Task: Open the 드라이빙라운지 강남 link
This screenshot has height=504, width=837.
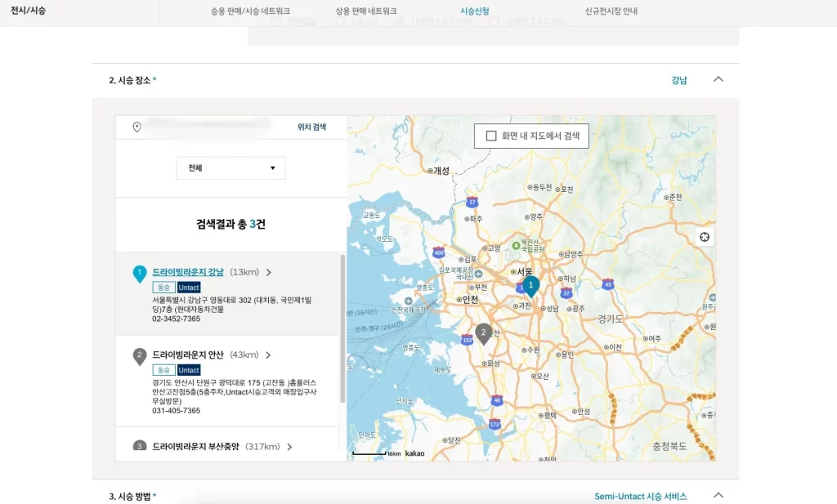Action: coord(187,272)
